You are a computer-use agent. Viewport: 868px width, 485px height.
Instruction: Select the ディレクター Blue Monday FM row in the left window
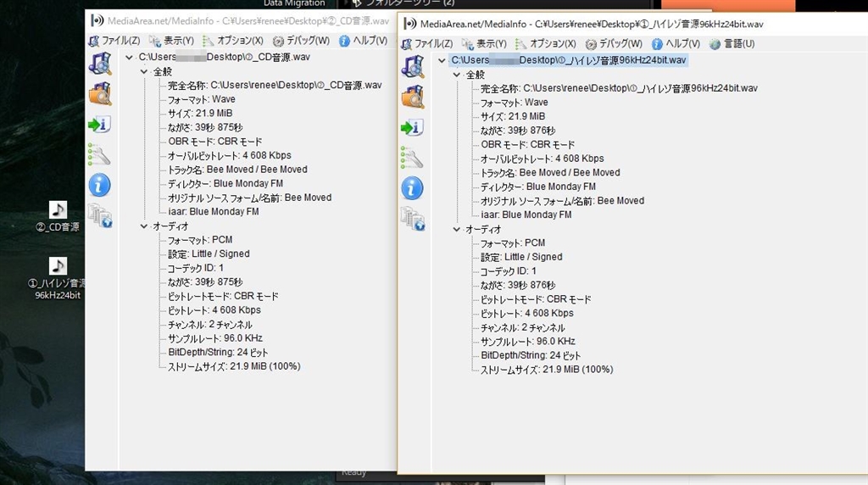(x=225, y=183)
